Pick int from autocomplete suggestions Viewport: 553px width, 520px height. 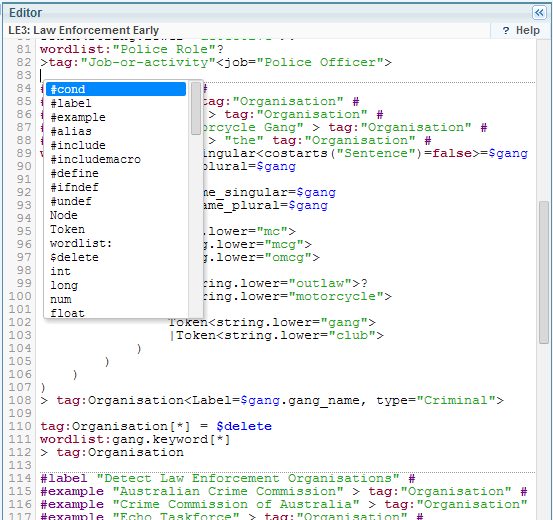(116, 271)
